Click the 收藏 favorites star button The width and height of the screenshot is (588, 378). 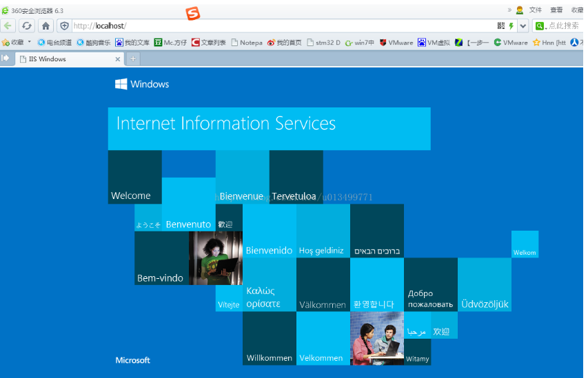tap(12, 42)
